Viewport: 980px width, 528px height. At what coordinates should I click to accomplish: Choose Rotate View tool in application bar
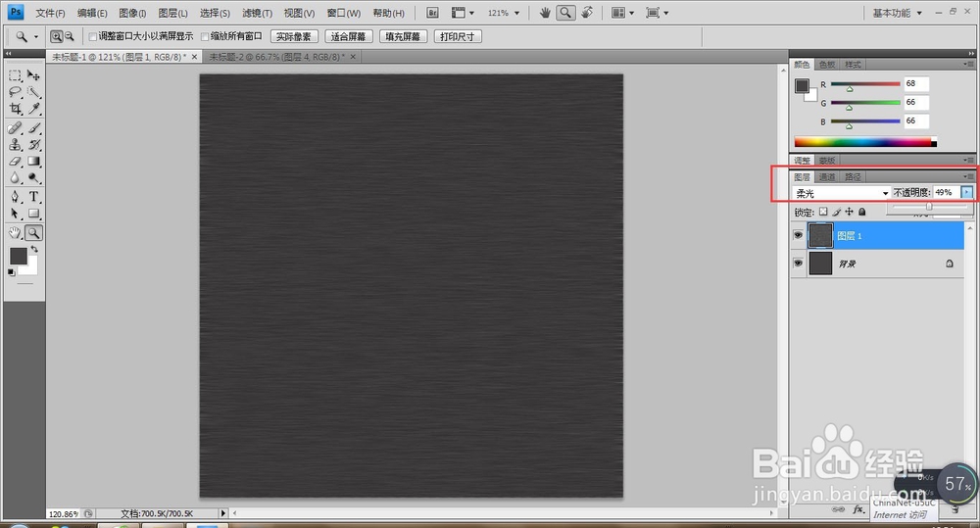(586, 13)
